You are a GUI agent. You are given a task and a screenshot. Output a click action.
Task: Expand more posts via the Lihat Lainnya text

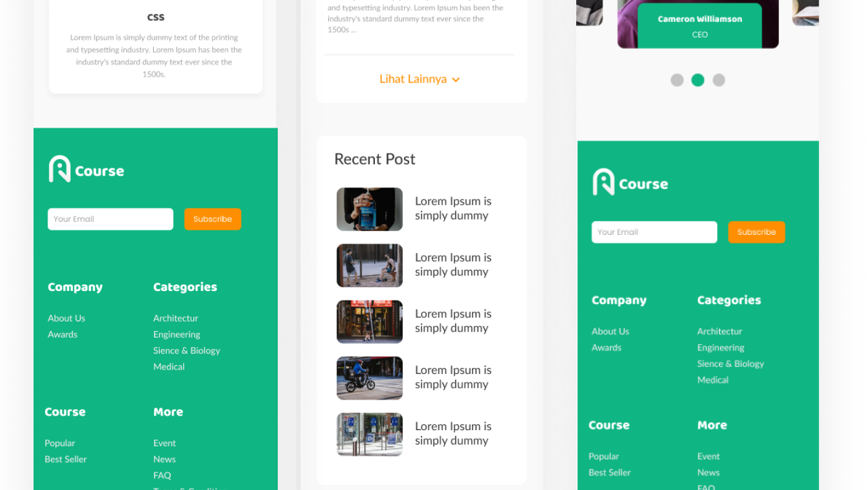(413, 79)
